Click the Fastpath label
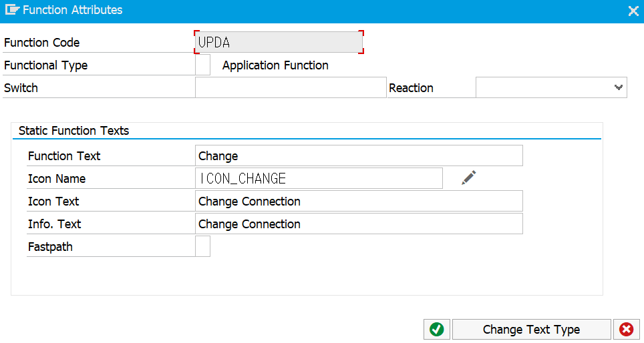Image resolution: width=644 pixels, height=343 pixels. (x=50, y=247)
